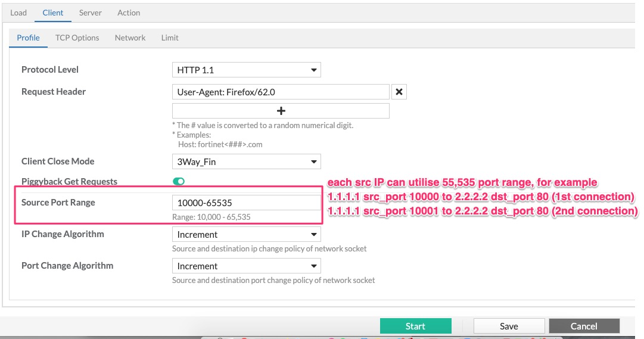Viewport: 644px width, 339px height.
Task: Switch to the Network sub-tab
Action: click(x=130, y=38)
